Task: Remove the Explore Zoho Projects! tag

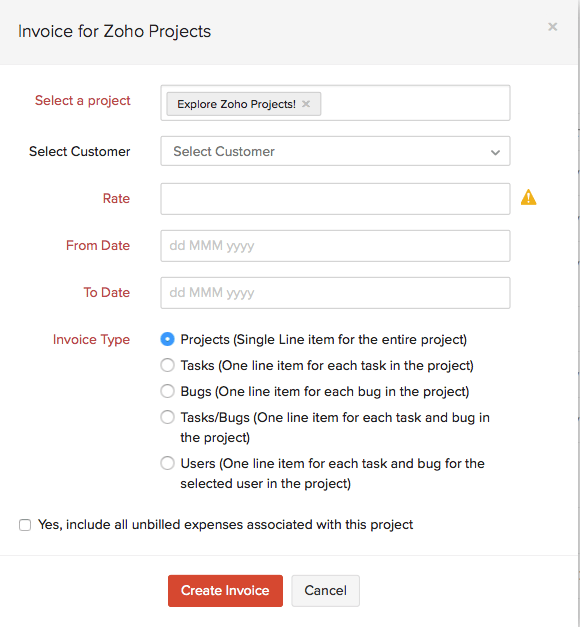Action: 306,104
